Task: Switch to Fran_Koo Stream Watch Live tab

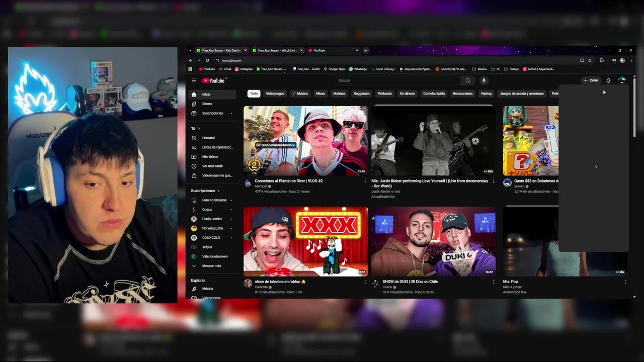Action: coord(277,50)
